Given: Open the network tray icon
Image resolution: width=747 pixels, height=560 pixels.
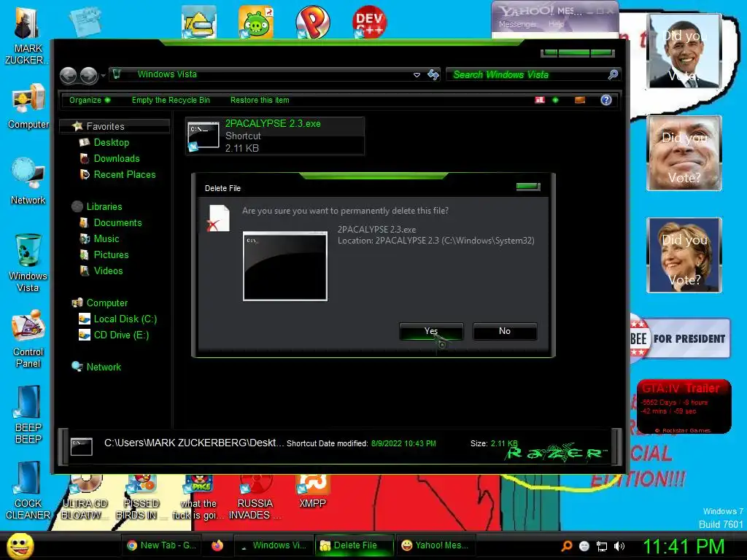Looking at the screenshot, I should click(x=602, y=546).
